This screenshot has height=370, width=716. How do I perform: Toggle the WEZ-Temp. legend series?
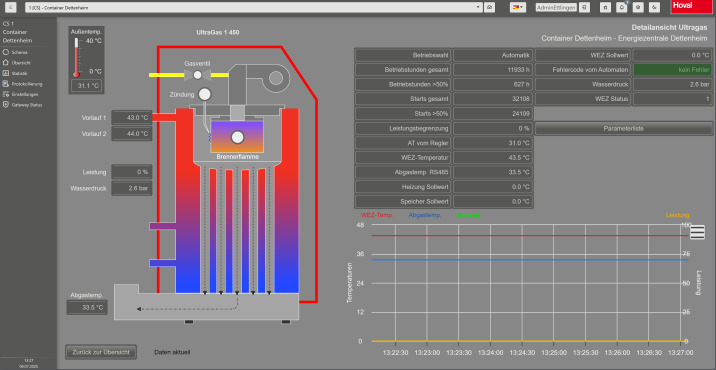tap(377, 215)
